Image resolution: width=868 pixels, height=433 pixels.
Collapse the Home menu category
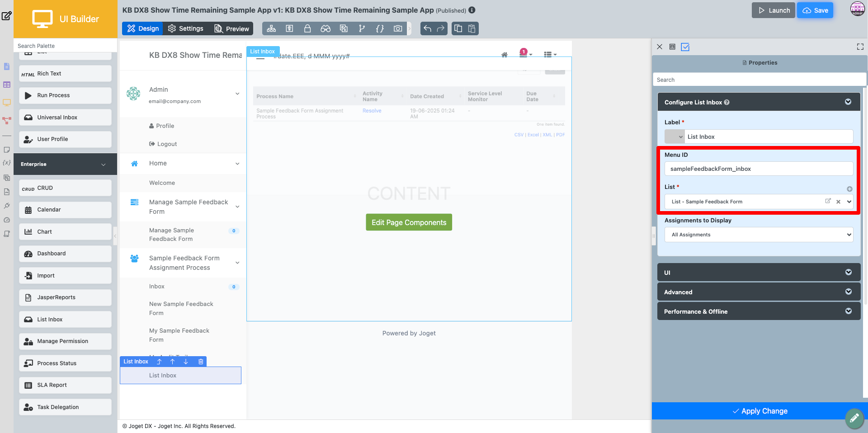[x=237, y=164]
